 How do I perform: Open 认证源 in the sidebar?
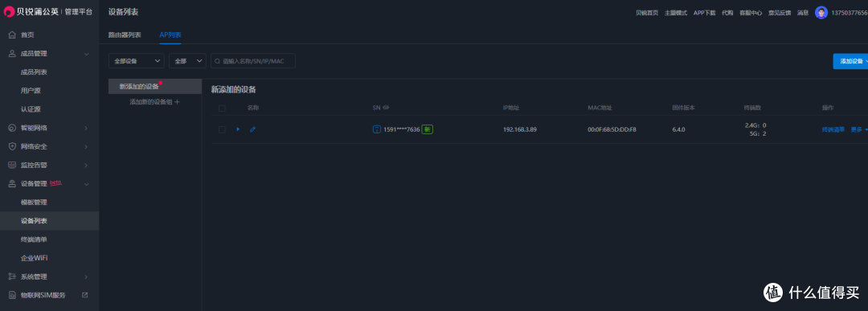(31, 109)
